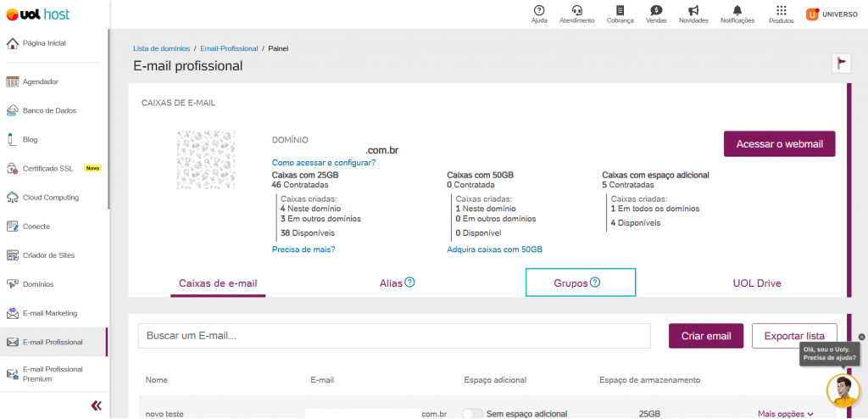Click the Página Inicial house icon
The image size is (868, 419).
[x=12, y=42]
